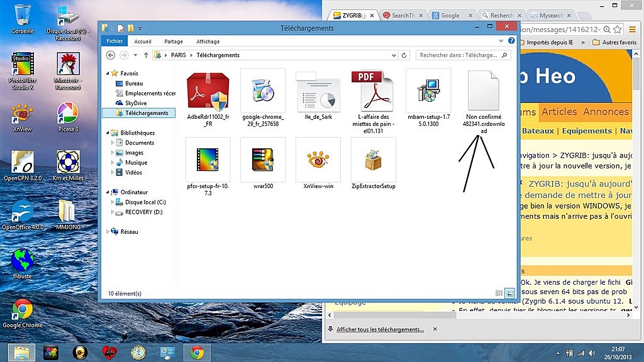Expand the Documents library node
Screen dimensions: 644x362
(x=112, y=143)
